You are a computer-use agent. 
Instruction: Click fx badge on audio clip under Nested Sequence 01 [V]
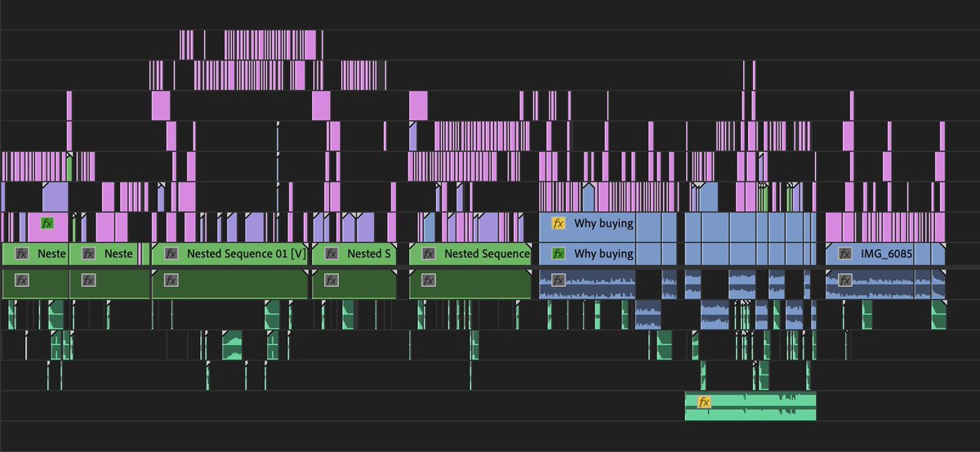tap(171, 280)
